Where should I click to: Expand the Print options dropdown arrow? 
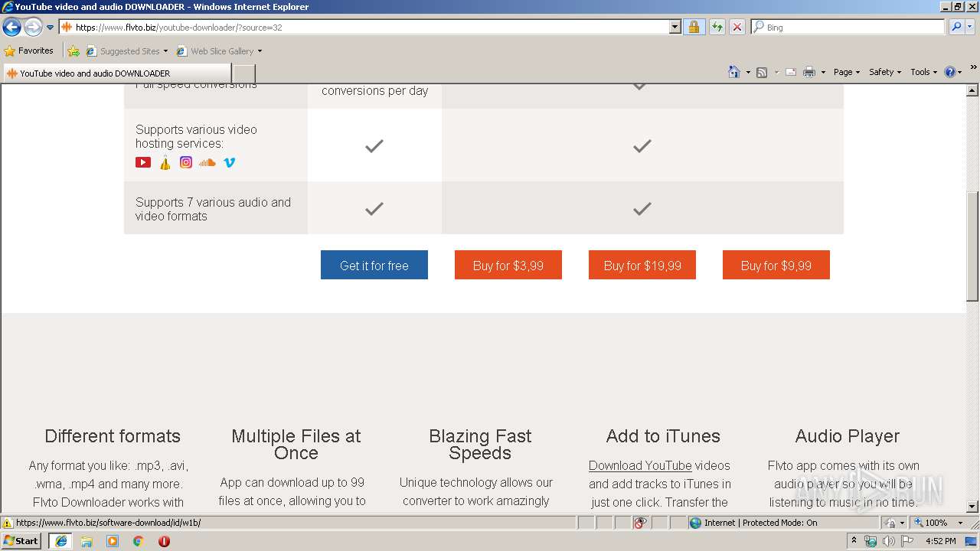[x=823, y=73]
